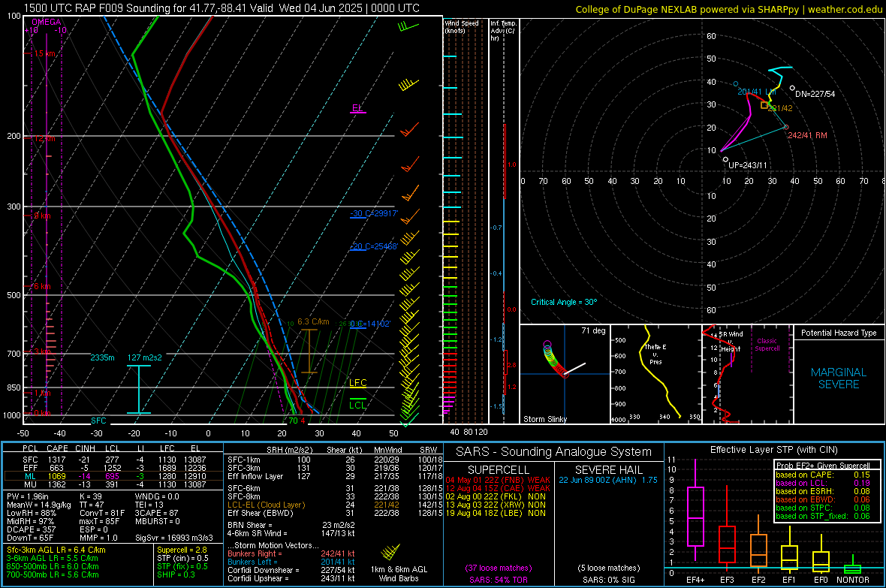
Task: Click the magenta EL marker on the skew-T
Action: [357, 108]
